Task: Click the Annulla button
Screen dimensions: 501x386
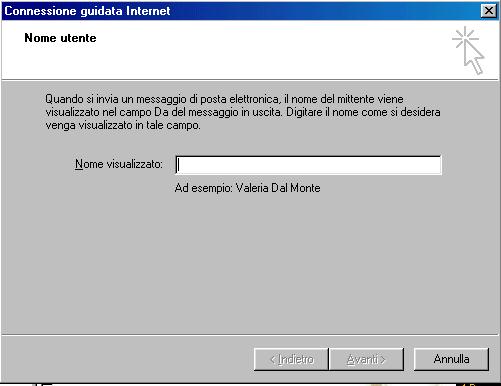Action: (x=451, y=359)
